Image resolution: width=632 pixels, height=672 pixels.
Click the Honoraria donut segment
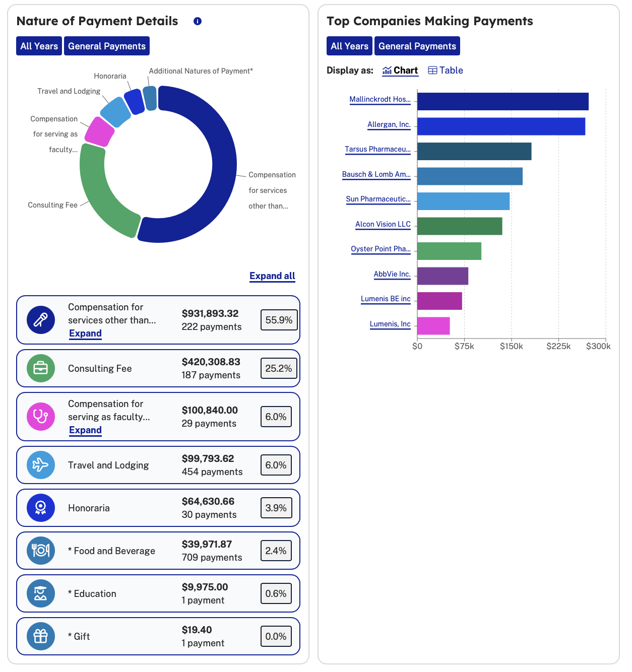[x=135, y=101]
